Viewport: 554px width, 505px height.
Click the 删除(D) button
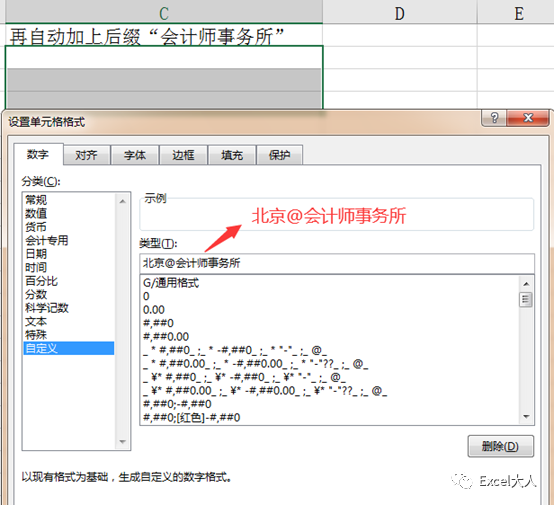coord(500,446)
